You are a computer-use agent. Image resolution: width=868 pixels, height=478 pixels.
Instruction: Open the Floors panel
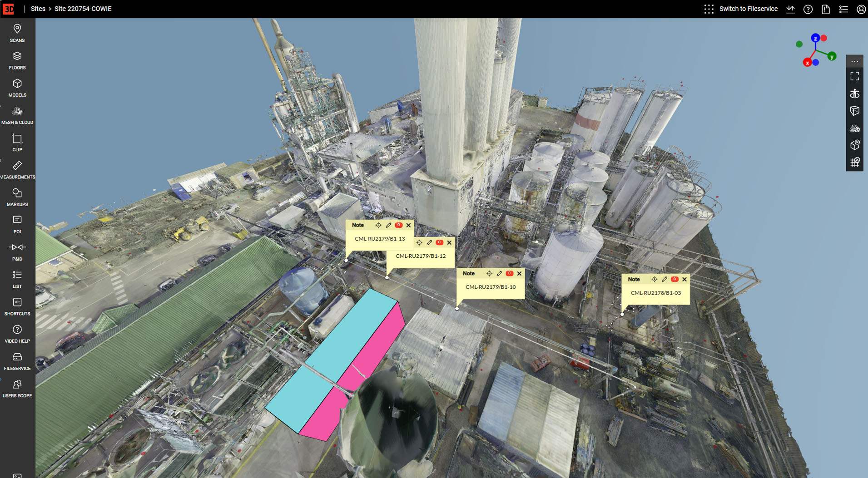17,60
